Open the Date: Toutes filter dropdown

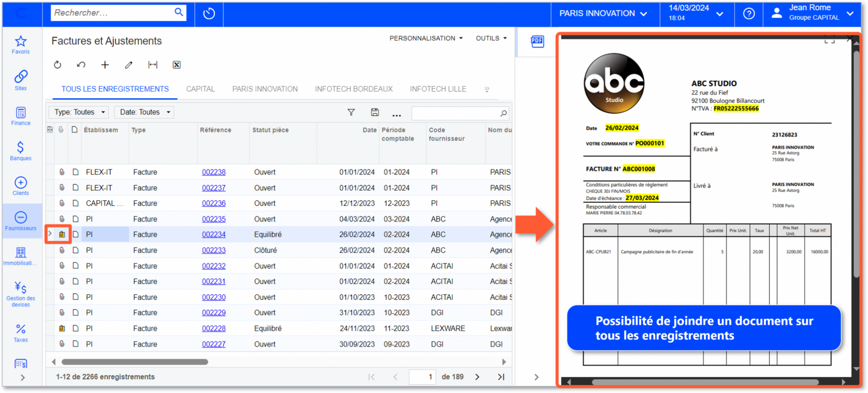tap(145, 112)
